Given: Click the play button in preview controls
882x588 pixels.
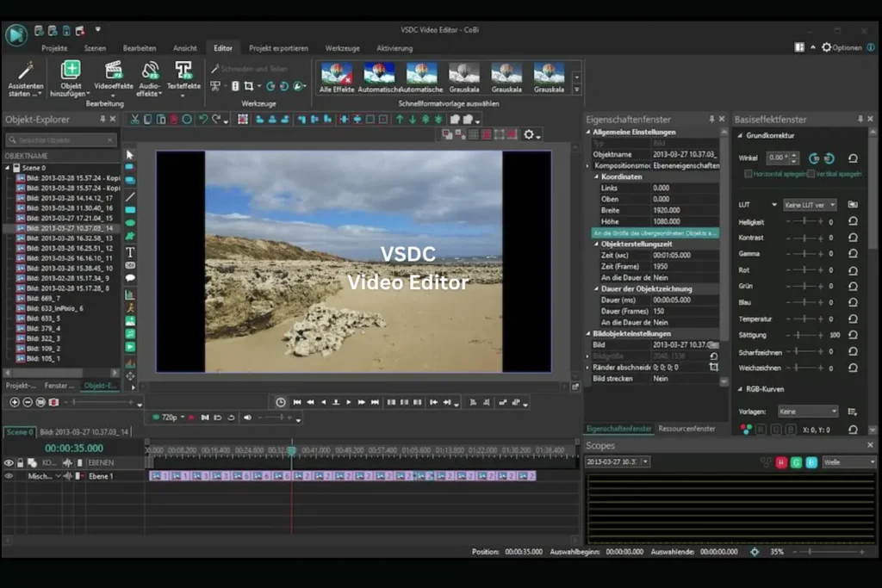Looking at the screenshot, I should [349, 403].
